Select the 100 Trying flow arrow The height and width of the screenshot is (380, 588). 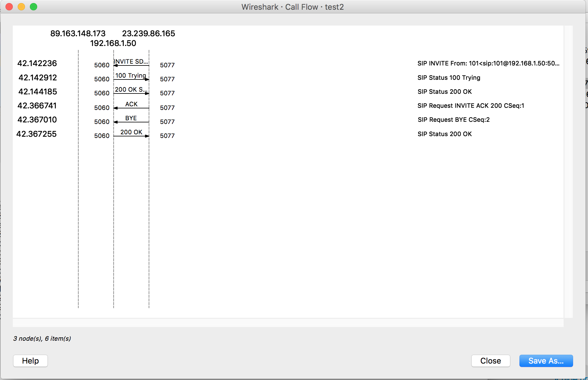pos(131,79)
